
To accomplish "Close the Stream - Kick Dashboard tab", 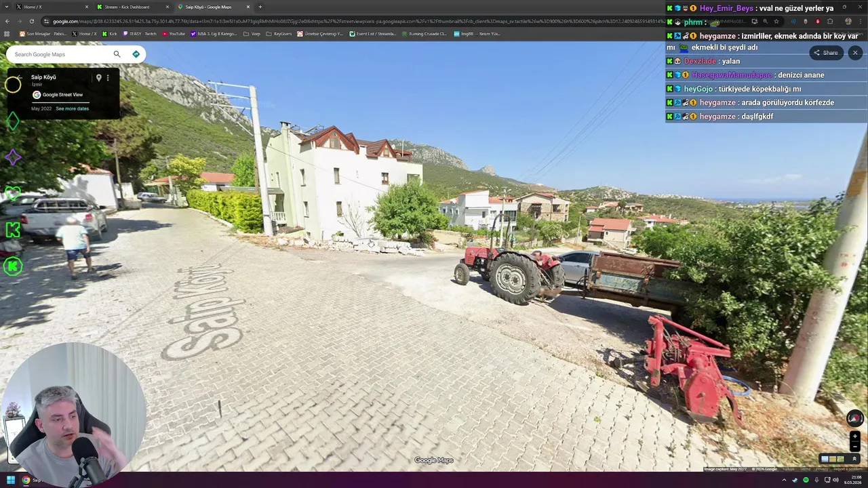I will 167,7.
